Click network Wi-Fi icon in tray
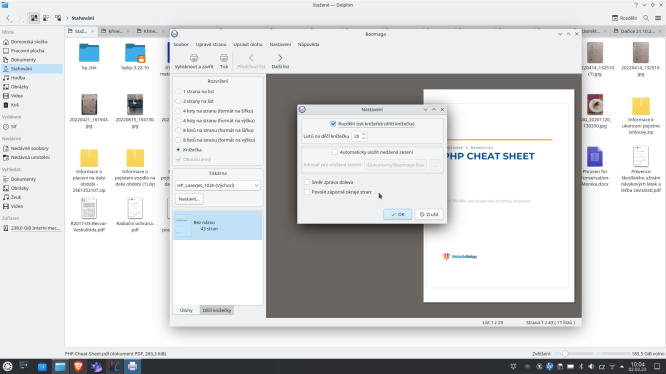Image resolution: width=666 pixels, height=374 pixels. (x=612, y=366)
